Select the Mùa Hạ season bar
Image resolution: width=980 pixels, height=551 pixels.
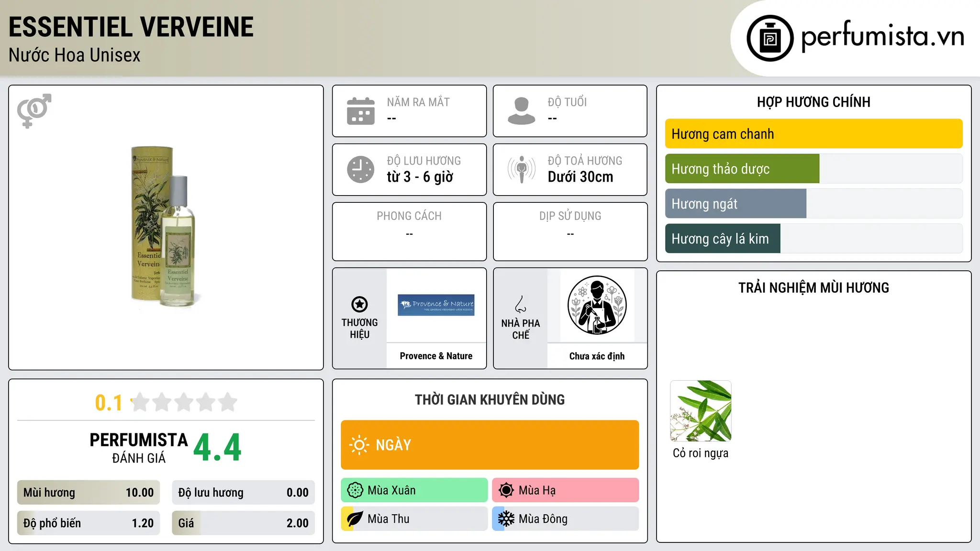(x=566, y=490)
